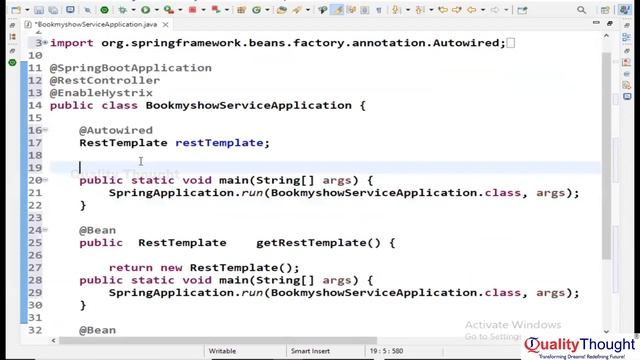Expand the folded imports at line 3
The width and height of the screenshot is (640, 360).
tap(45, 42)
